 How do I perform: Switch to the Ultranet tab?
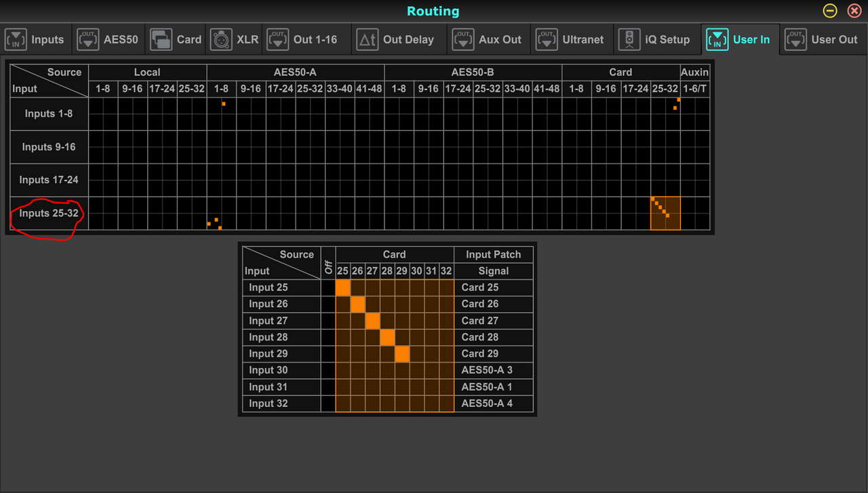[571, 39]
